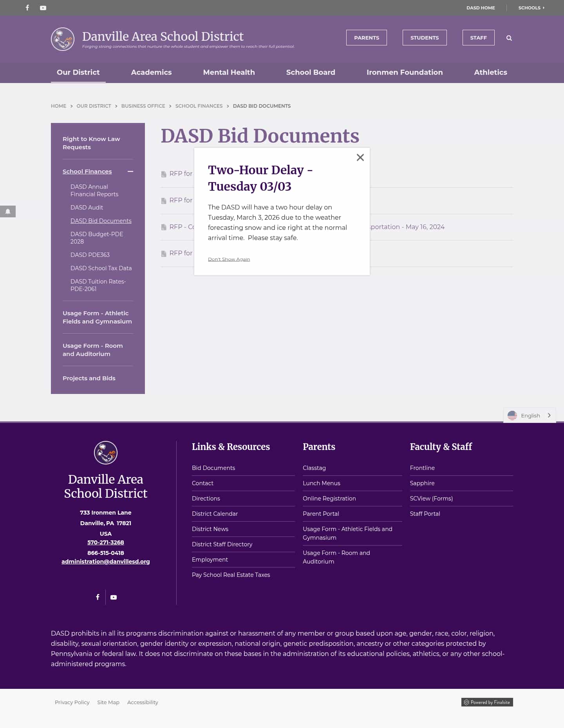Go to DASD Home link
Image resolution: width=564 pixels, height=728 pixels.
(x=481, y=8)
